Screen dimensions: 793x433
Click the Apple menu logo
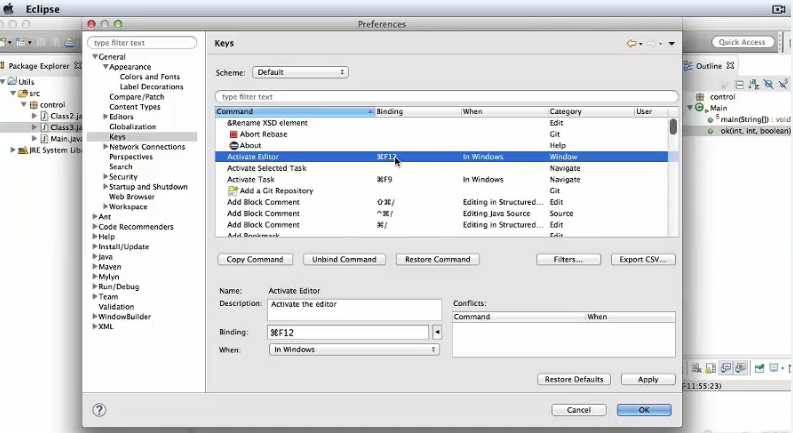pyautogui.click(x=9, y=9)
